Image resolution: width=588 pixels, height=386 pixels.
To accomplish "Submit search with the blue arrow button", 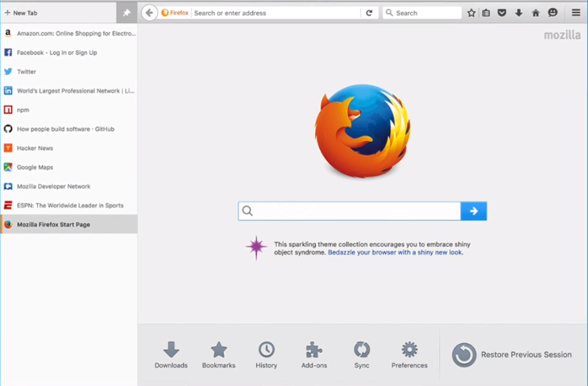I will coord(474,211).
